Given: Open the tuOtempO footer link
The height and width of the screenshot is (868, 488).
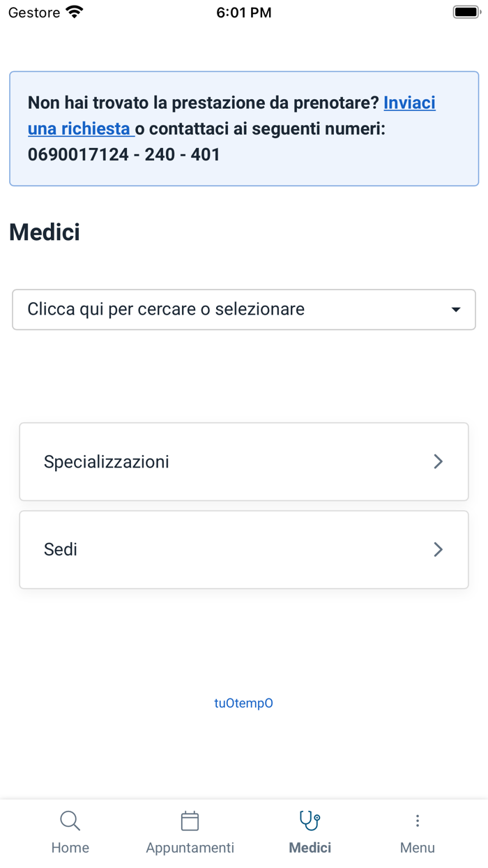Looking at the screenshot, I should [x=243, y=703].
